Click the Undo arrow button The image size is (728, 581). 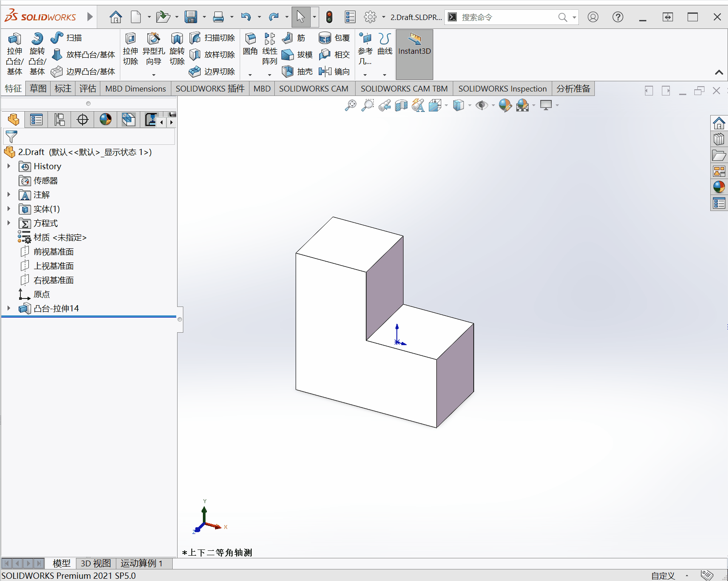pyautogui.click(x=246, y=17)
